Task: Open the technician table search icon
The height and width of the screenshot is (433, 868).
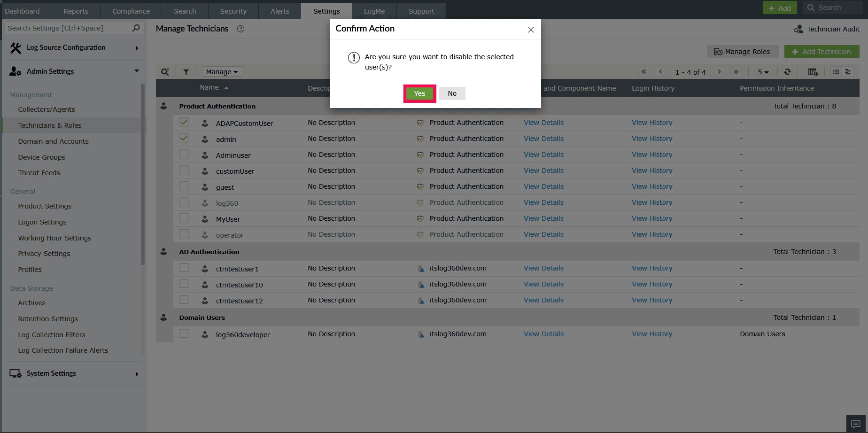Action: coord(165,72)
